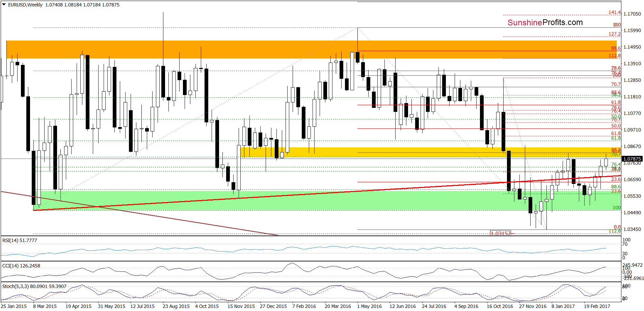Click the 1.04490 price axis label

coord(632,213)
